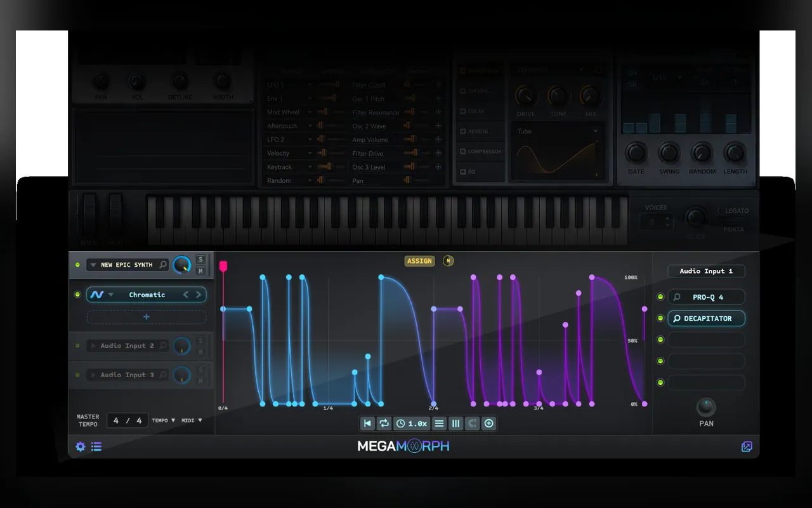
Task: Click the Pan knob under plugin slots
Action: (706, 407)
